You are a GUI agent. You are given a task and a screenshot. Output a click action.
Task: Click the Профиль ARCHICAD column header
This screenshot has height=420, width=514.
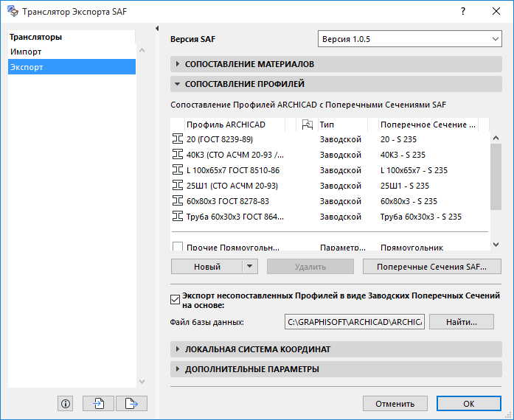235,125
